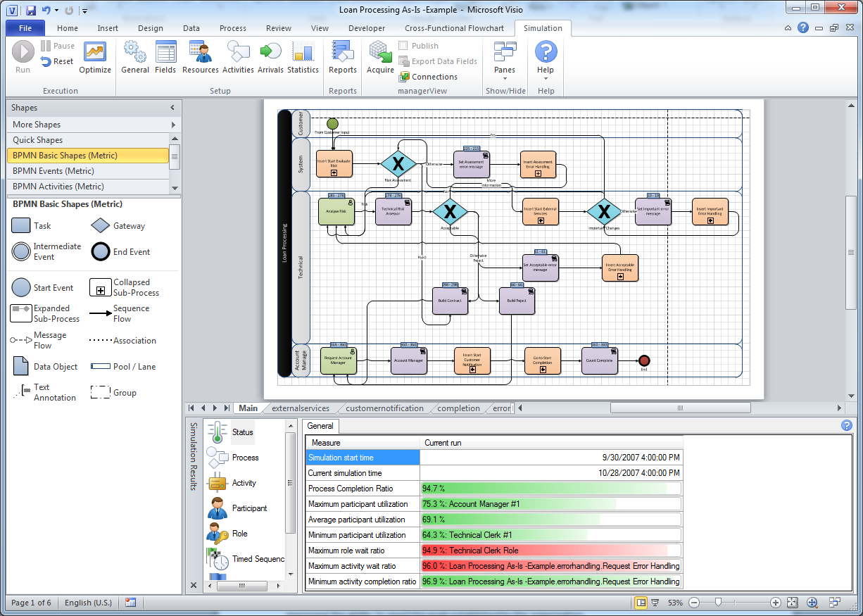
Task: Toggle the macro recording status bar button
Action: (x=130, y=603)
